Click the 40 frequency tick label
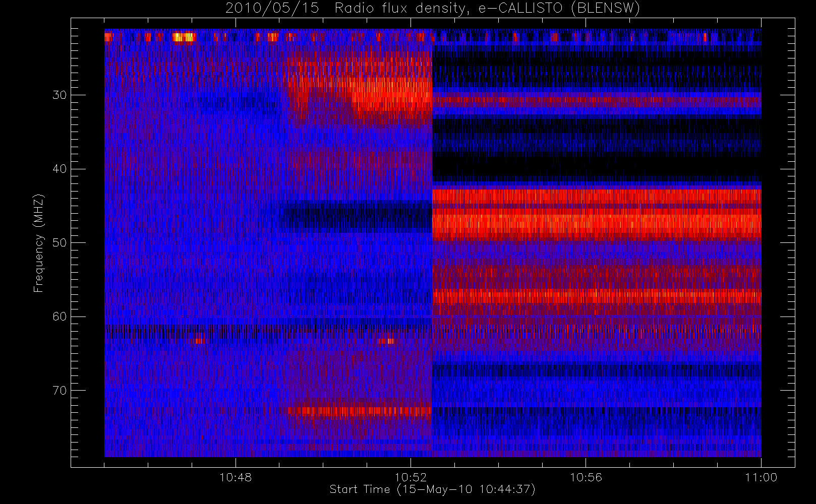 (x=60, y=169)
